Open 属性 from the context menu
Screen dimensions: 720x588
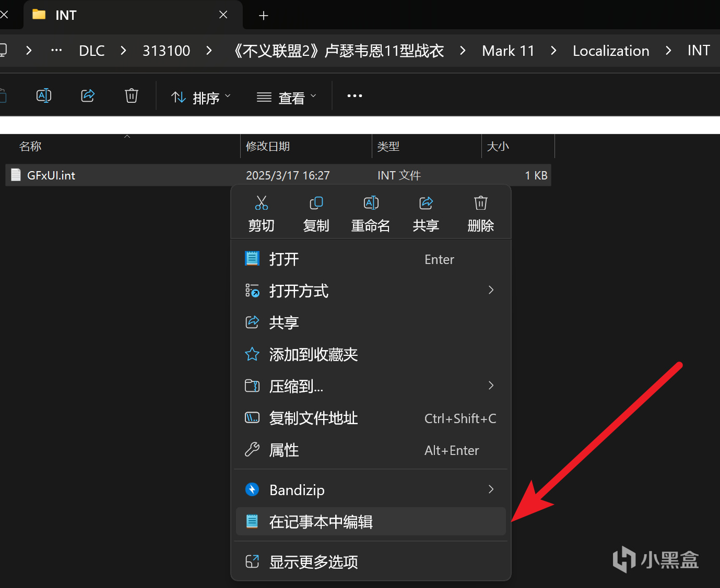[371, 450]
